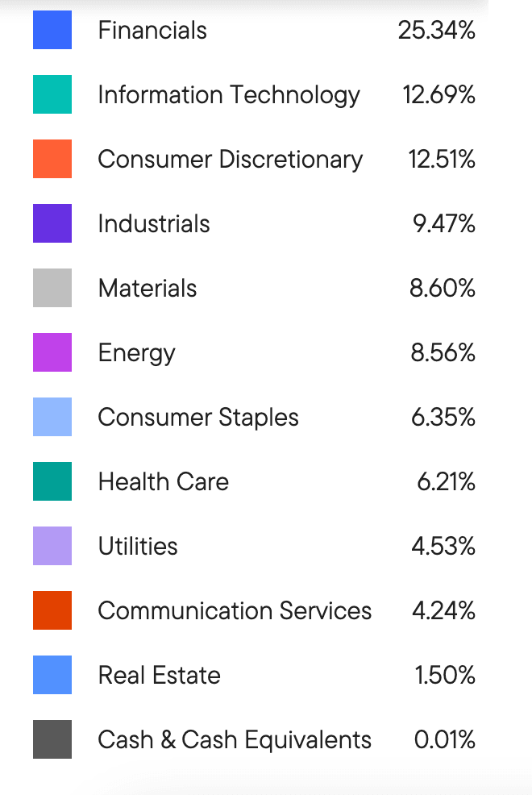This screenshot has width=532, height=795.
Task: Click the Information Technology label text
Action: (x=229, y=95)
